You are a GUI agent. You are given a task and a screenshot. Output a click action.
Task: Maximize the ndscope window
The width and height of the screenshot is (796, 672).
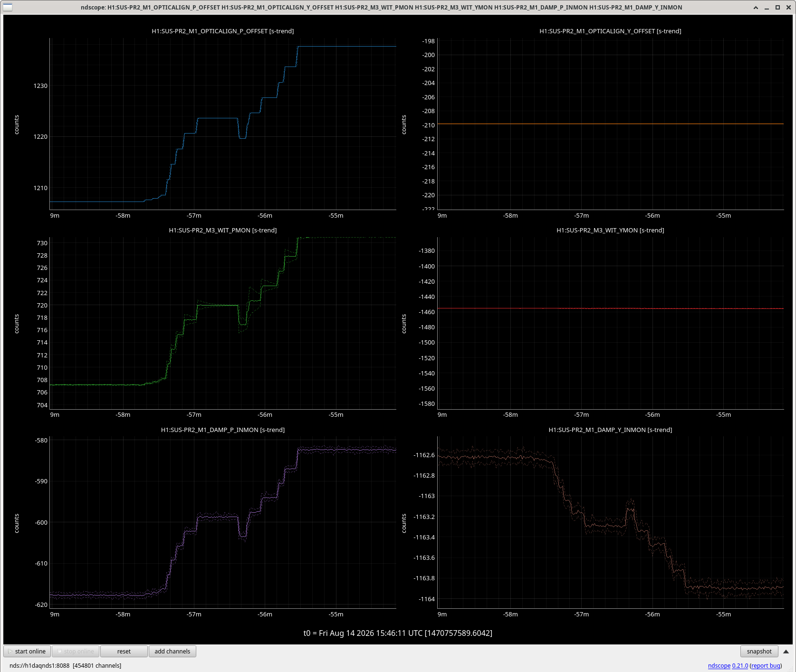(777, 8)
